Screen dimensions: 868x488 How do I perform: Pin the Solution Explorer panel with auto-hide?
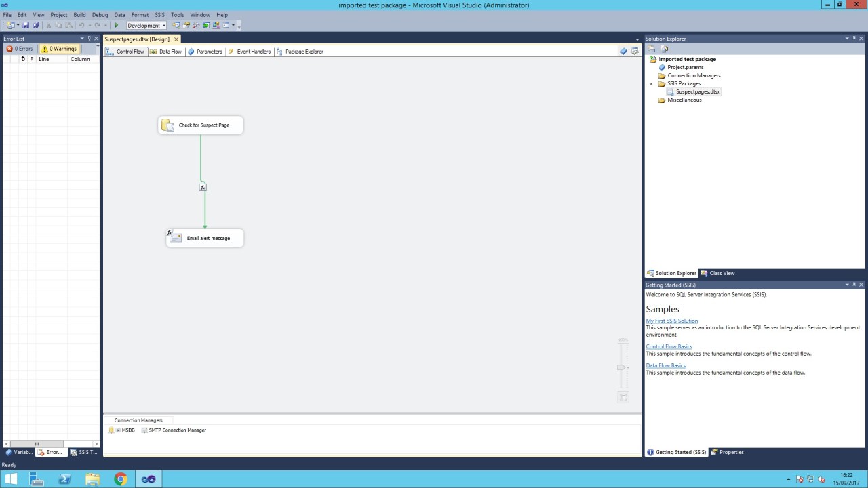(854, 39)
